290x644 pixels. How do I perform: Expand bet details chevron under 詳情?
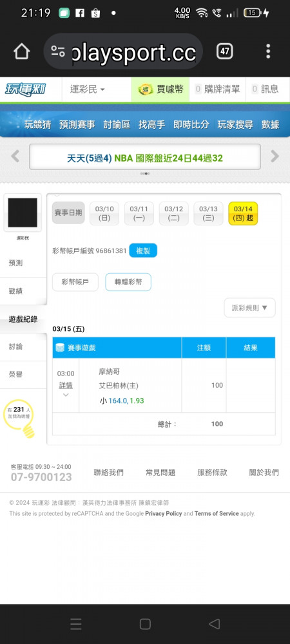click(66, 395)
